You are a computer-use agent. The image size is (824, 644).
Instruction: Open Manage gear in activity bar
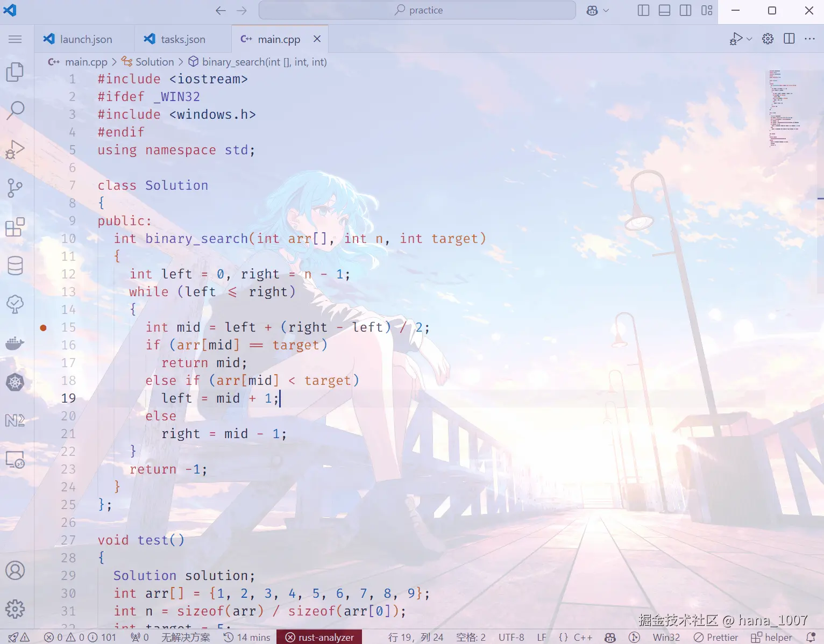pos(15,609)
